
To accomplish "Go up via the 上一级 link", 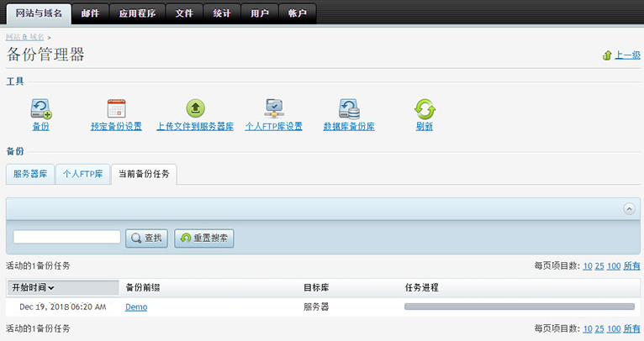I will click(627, 55).
